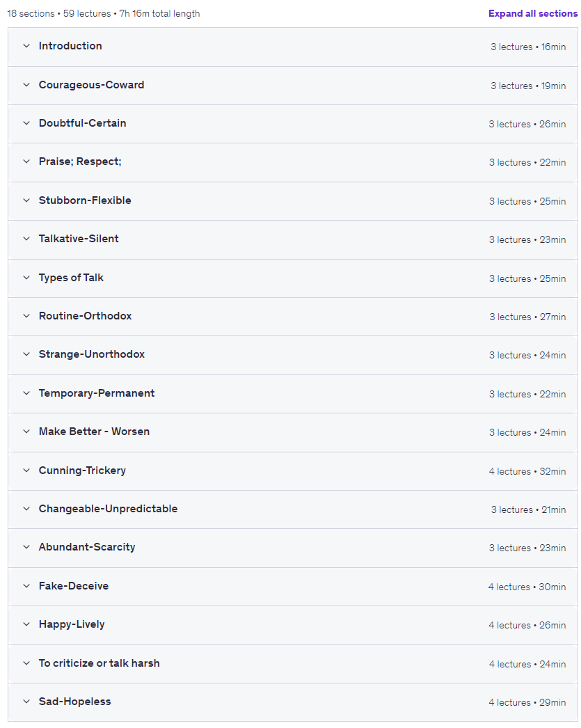This screenshot has height=728, width=581.
Task: Open the Doubtful-Certain section chevron
Action: click(26, 123)
